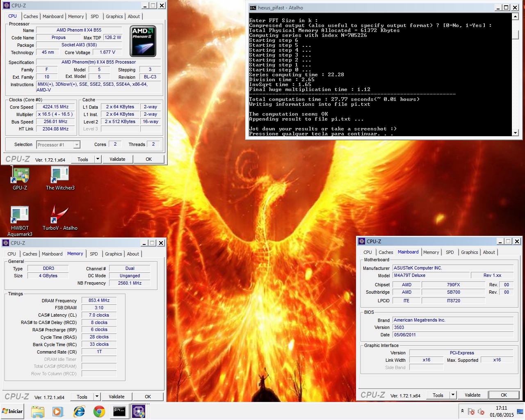Select Caches tab in Mainboard CPU-Z window
This screenshot has width=525, height=420.
pos(386,252)
